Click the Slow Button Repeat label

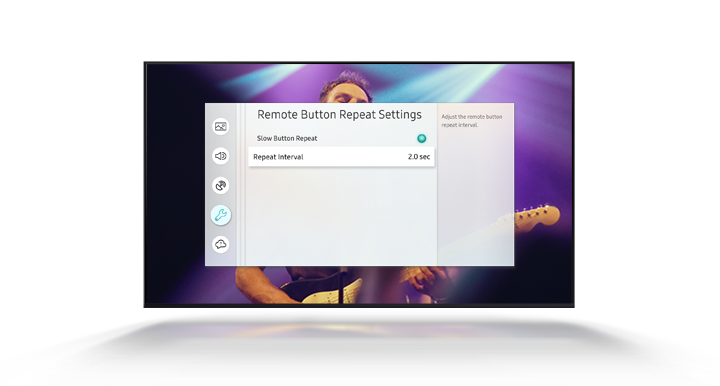(x=287, y=138)
